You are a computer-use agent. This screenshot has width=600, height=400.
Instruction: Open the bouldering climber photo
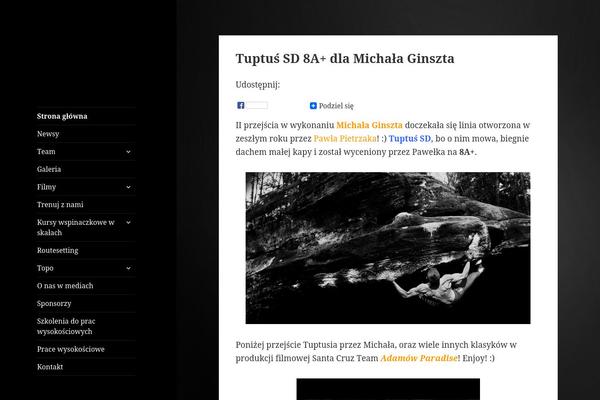click(x=388, y=248)
